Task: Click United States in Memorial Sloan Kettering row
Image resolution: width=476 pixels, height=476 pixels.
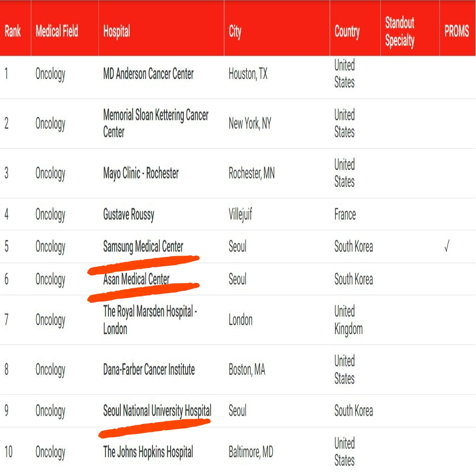Action: (344, 123)
